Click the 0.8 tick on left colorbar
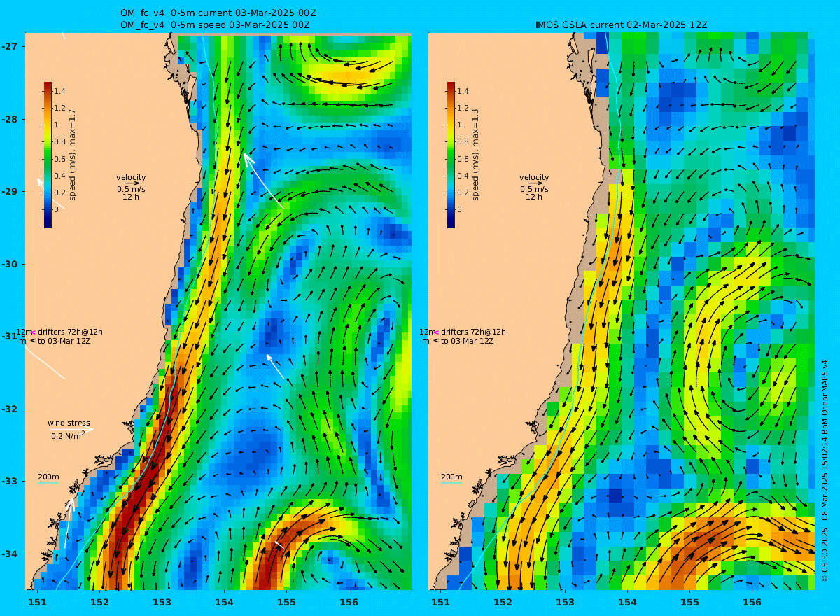Viewport: 840px width, 616px height. click(59, 141)
